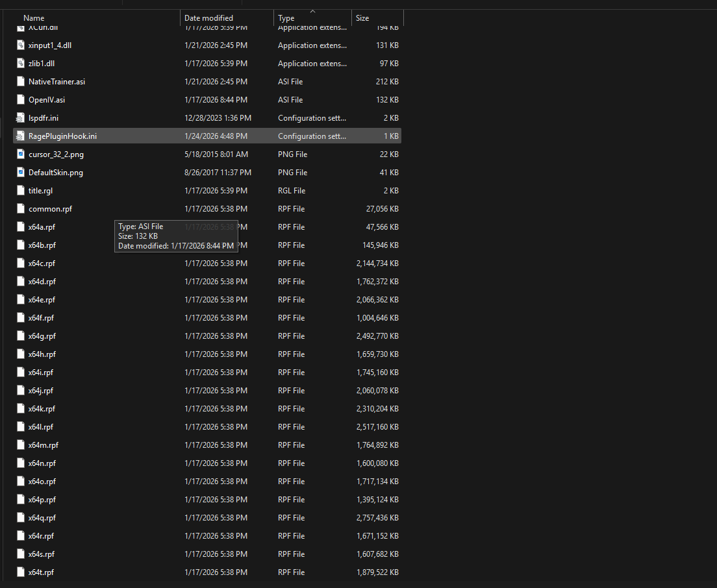This screenshot has width=717, height=588.
Task: Click the NativeTrainer.asi file icon
Action: click(21, 81)
